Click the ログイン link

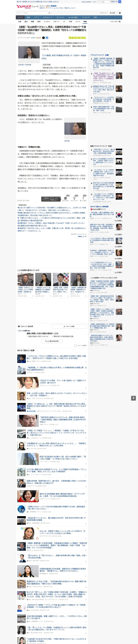(42, 8)
